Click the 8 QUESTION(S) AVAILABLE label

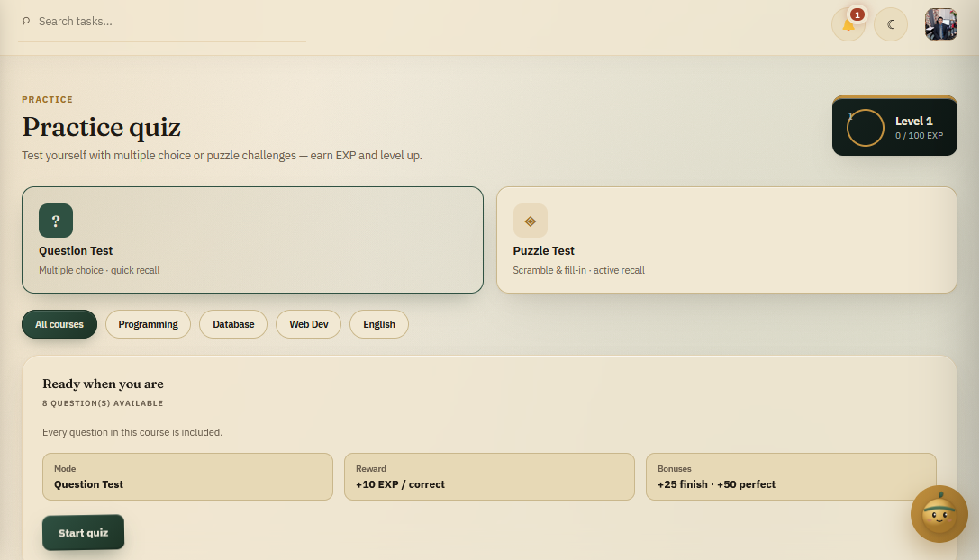103,403
